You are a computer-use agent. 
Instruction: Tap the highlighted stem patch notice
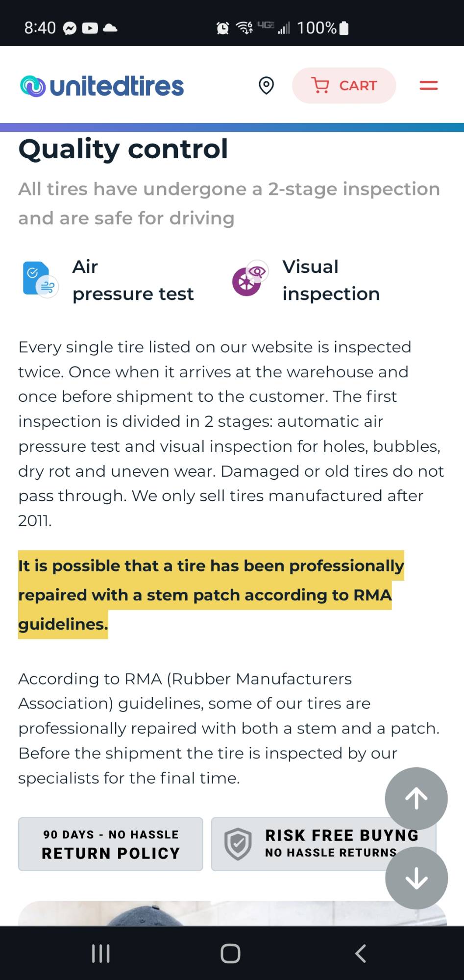pyautogui.click(x=206, y=594)
